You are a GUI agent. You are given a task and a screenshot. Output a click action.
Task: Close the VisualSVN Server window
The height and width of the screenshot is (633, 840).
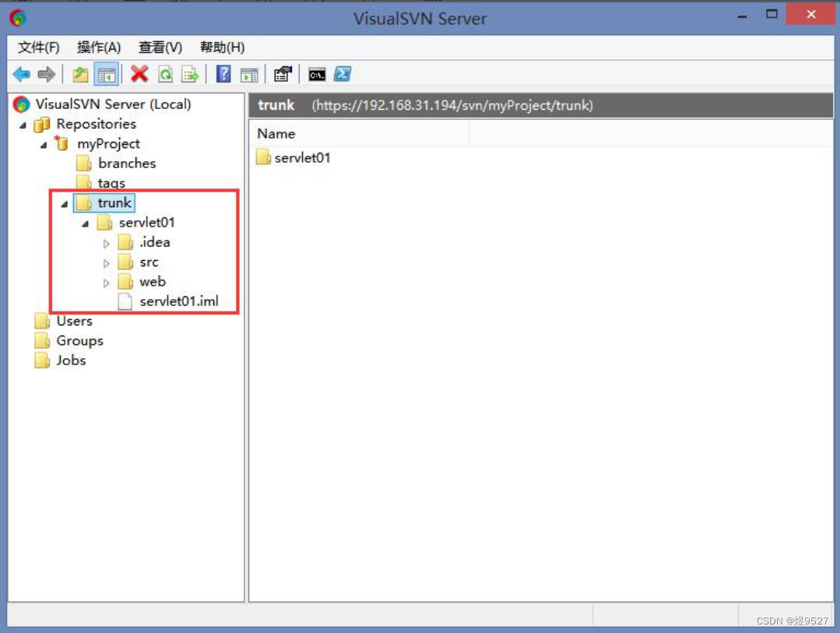click(810, 15)
